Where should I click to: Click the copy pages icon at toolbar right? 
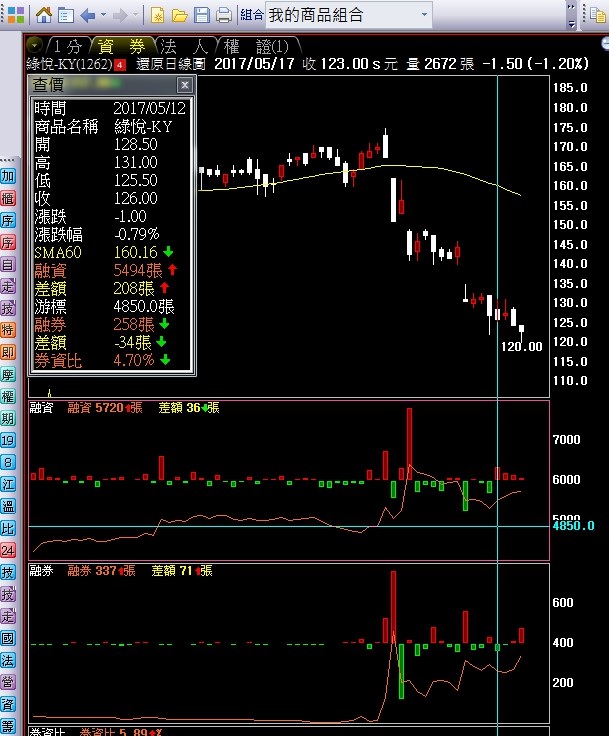[598, 15]
